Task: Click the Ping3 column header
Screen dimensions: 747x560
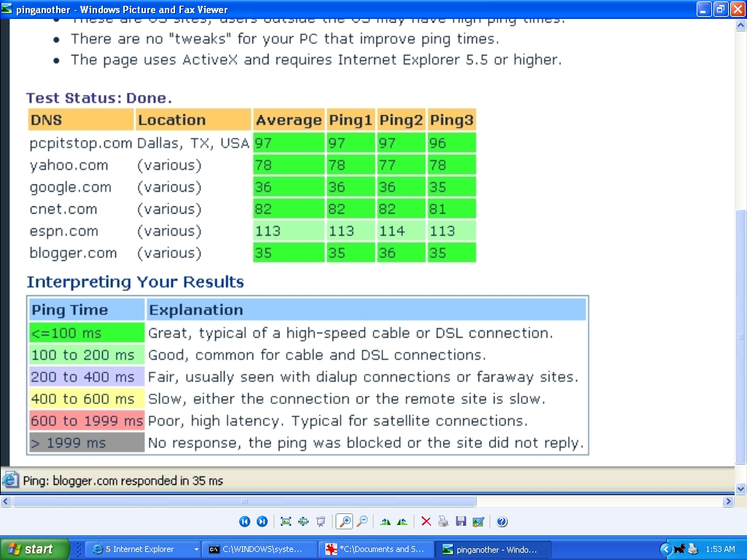Action: 452,120
